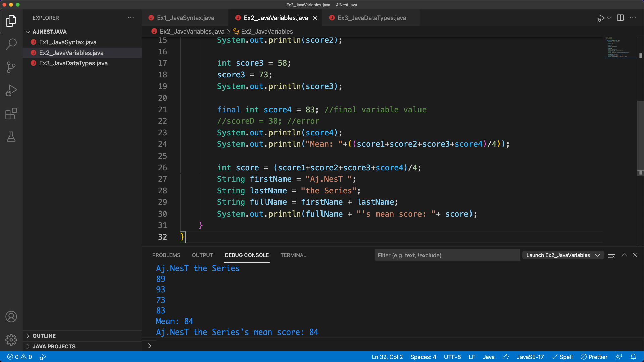
Task: Click the JavaSE-17 status bar button
Action: coord(530,357)
